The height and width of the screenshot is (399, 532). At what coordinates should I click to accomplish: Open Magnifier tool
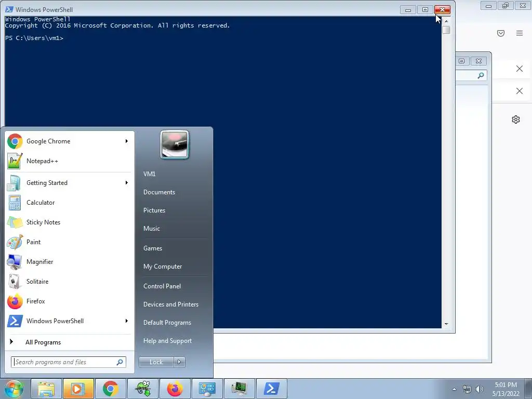(70, 262)
